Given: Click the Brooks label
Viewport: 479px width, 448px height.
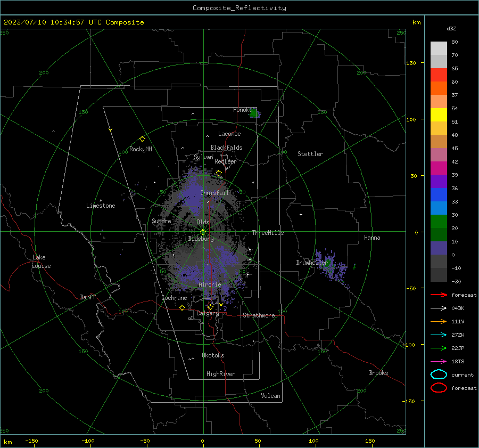Looking at the screenshot, I should point(378,373).
